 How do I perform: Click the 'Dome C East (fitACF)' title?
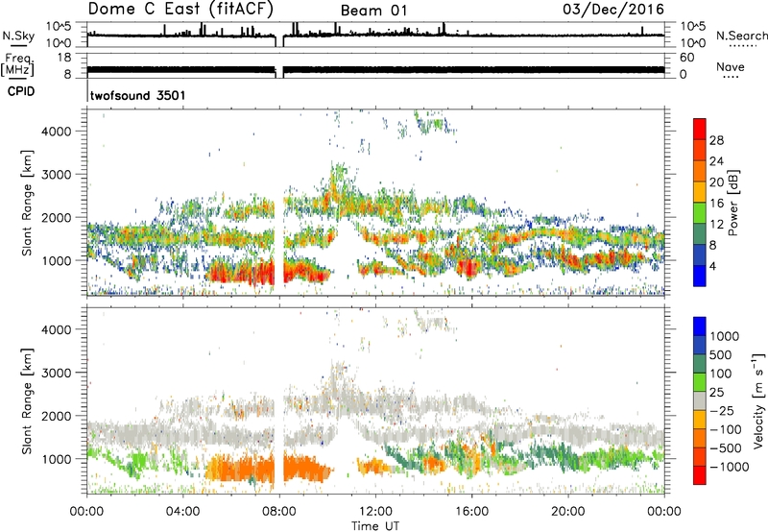click(x=180, y=10)
